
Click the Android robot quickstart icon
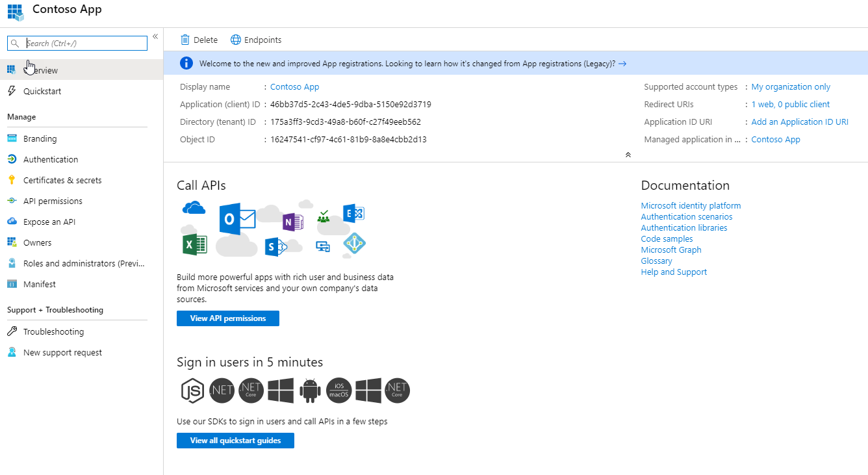coord(310,390)
